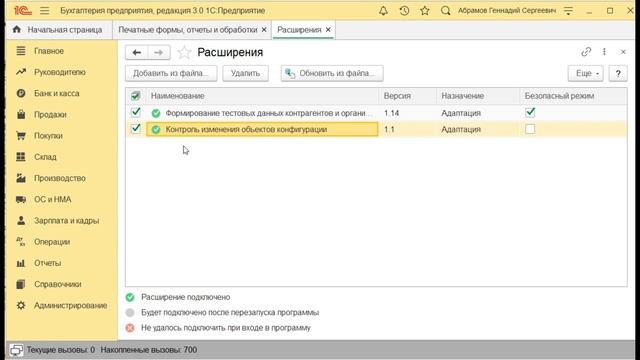Click Адаптация cell in first row
This screenshot has height=360, width=640.
(478, 113)
